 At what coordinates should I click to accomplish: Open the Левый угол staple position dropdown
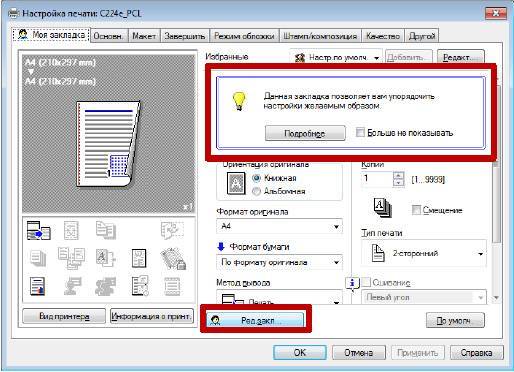point(424,297)
